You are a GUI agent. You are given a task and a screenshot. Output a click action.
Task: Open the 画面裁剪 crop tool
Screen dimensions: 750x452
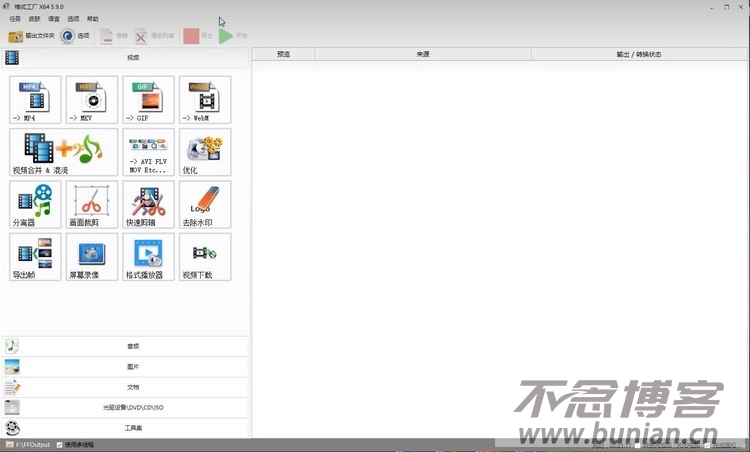[92, 204]
